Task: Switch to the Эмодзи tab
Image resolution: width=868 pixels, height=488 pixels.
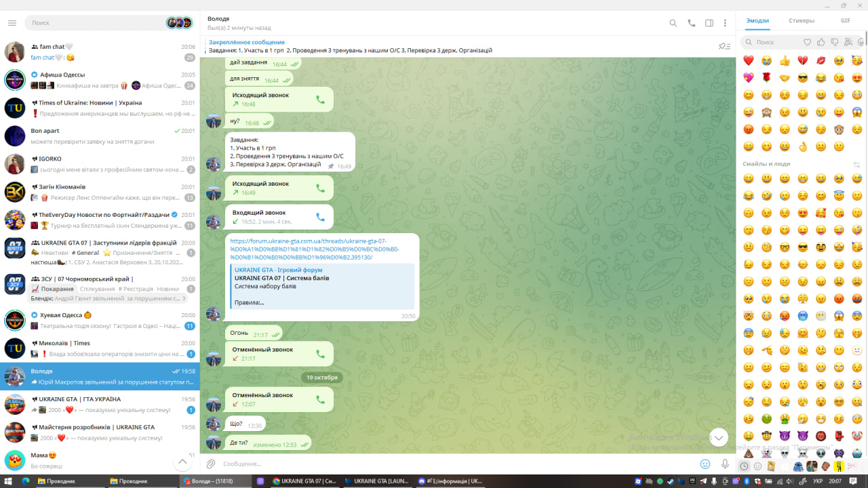Action: [757, 21]
